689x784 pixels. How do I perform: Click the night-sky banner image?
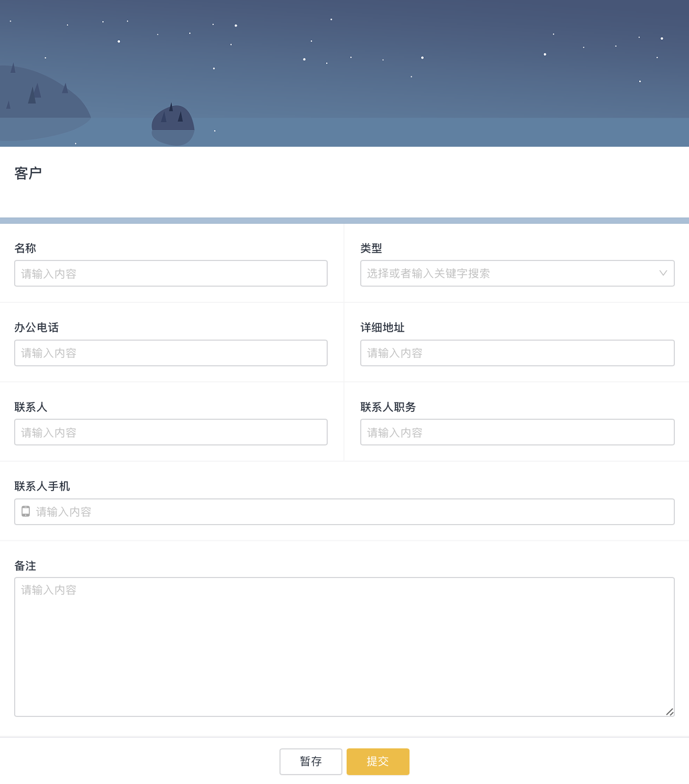344,73
